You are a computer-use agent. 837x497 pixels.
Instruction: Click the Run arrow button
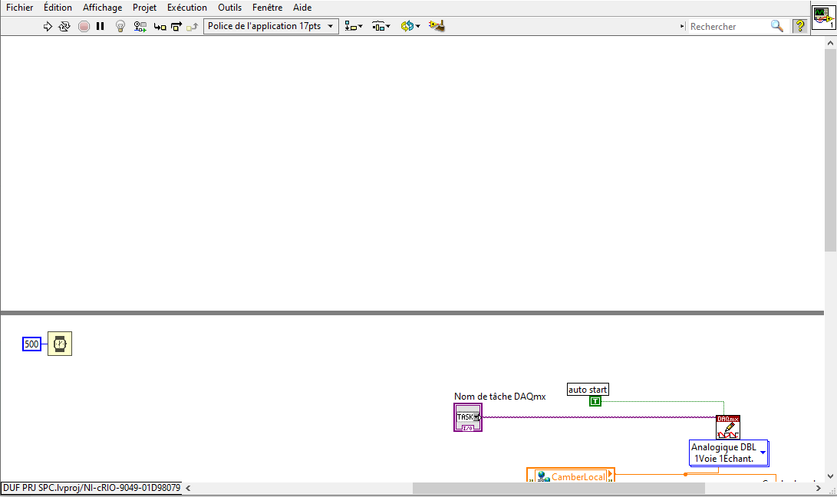[x=48, y=26]
